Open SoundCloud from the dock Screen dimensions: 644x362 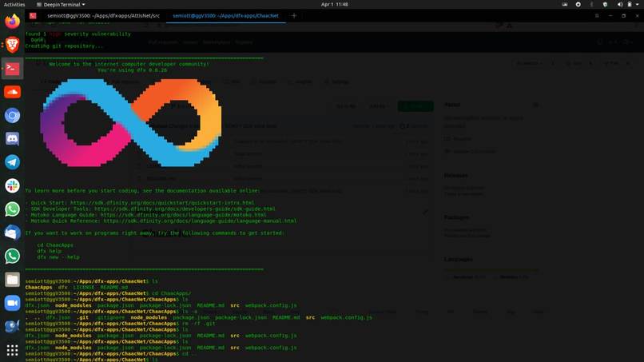pos(12,92)
